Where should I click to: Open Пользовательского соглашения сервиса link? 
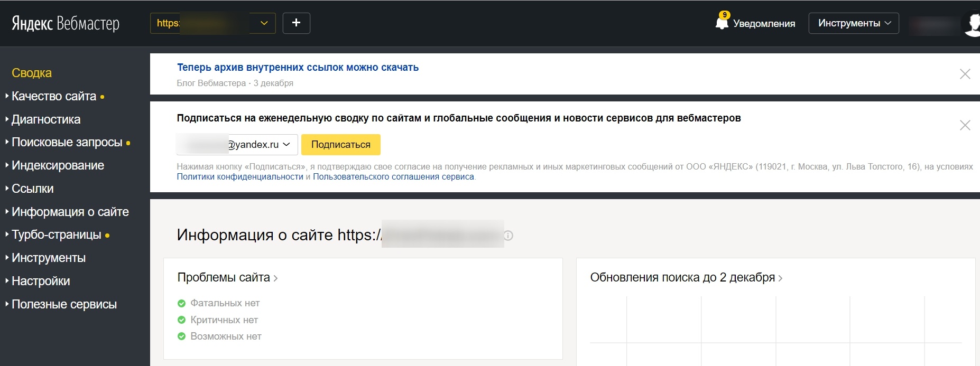pyautogui.click(x=393, y=177)
